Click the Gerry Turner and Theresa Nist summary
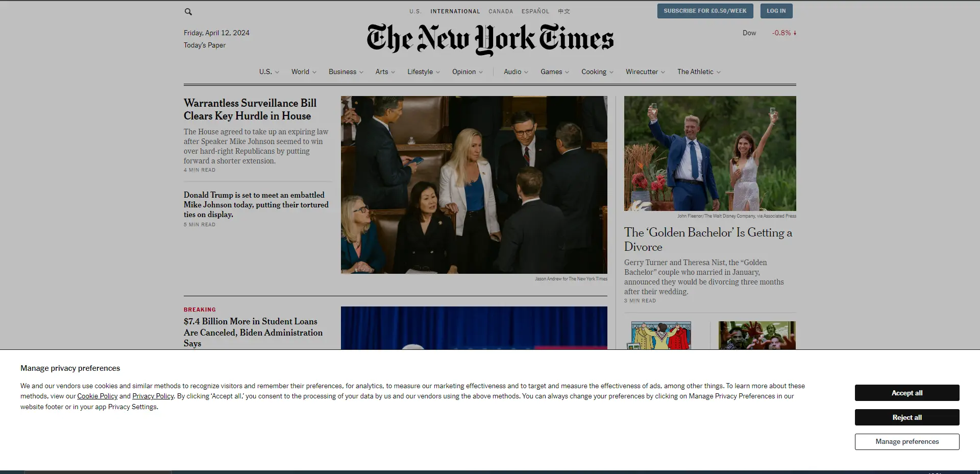 [x=704, y=277]
